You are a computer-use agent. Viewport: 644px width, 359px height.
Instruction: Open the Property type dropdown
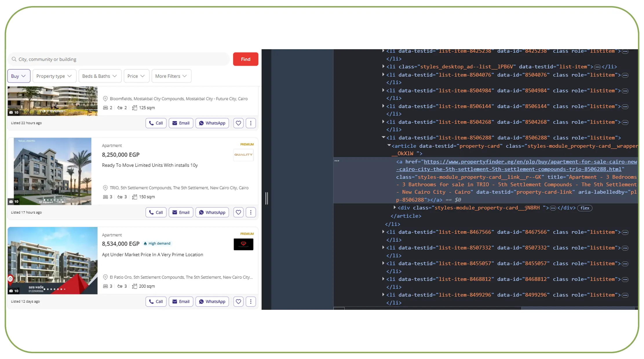(54, 76)
